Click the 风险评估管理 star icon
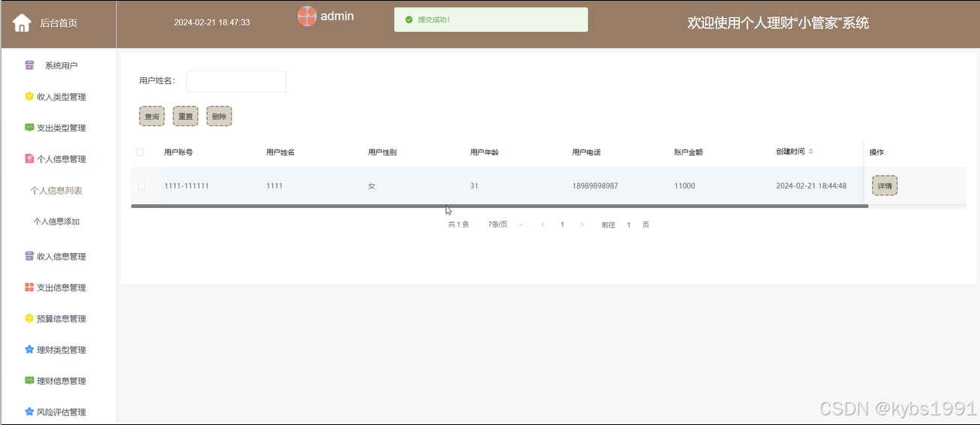The image size is (980, 425). pos(29,411)
